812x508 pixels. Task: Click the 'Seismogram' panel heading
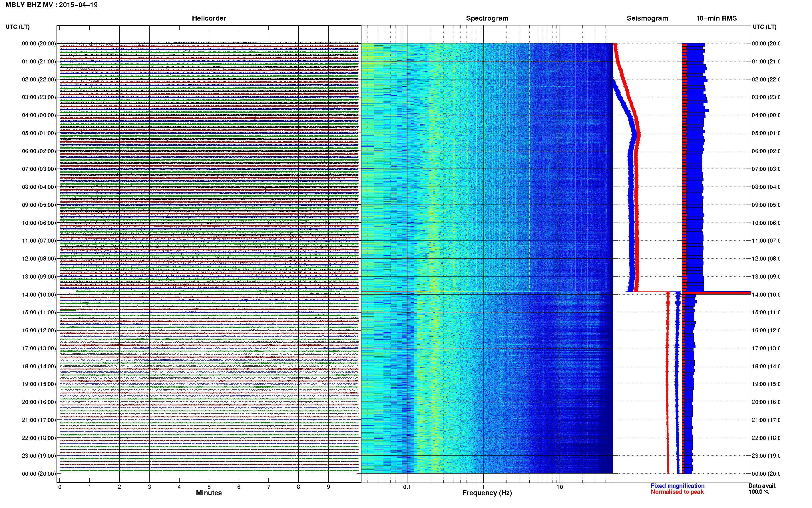tap(647, 18)
